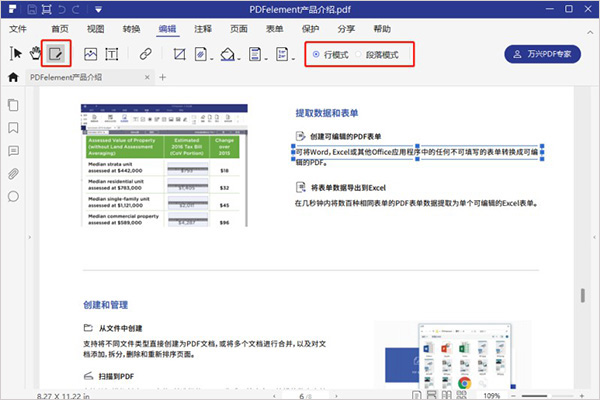Click the save icon in title bar

click(32, 10)
